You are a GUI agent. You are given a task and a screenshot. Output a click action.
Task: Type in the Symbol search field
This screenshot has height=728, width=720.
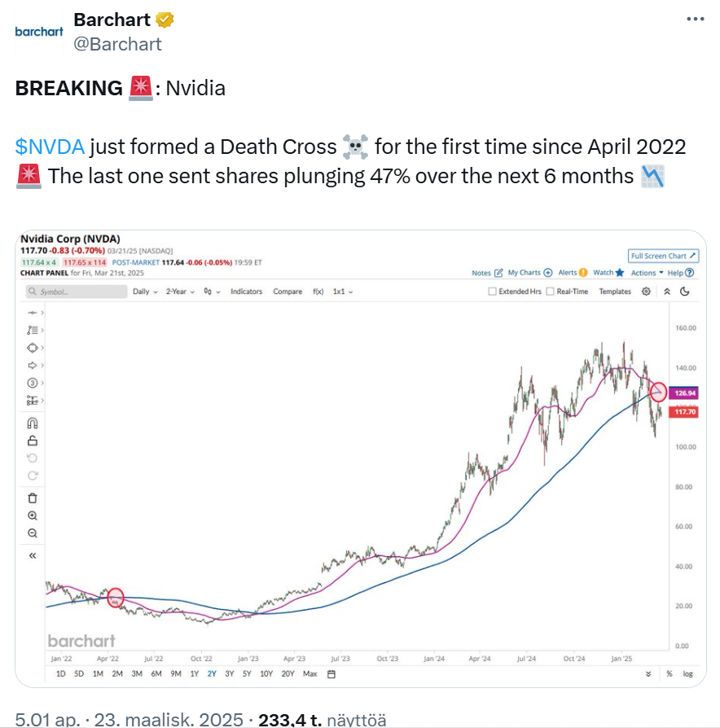(x=73, y=292)
